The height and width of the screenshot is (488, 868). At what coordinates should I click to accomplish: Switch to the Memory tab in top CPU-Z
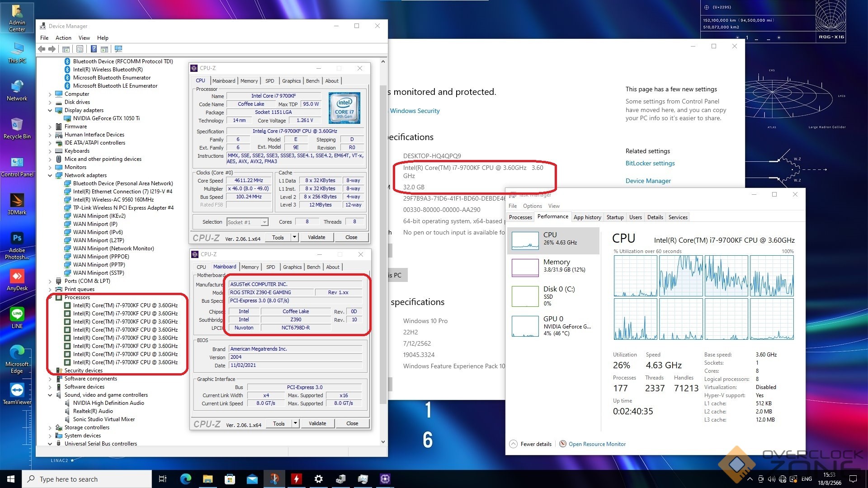point(249,81)
